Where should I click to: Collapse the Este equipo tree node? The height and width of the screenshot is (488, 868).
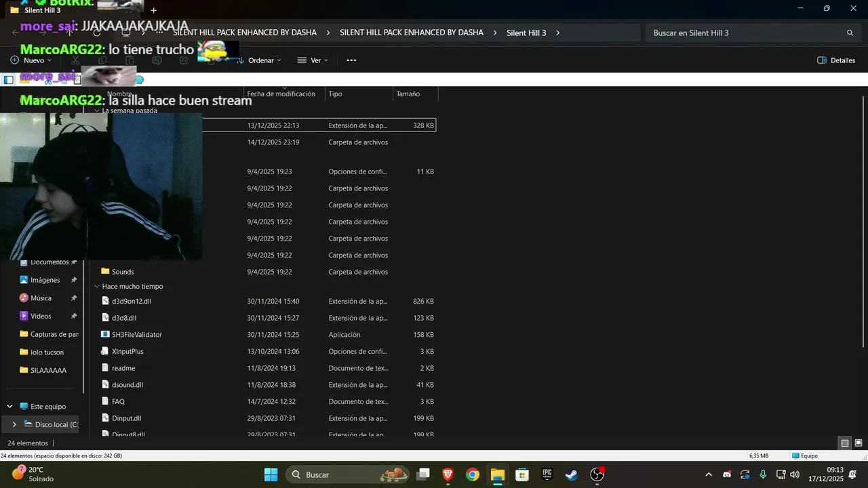pyautogui.click(x=9, y=407)
